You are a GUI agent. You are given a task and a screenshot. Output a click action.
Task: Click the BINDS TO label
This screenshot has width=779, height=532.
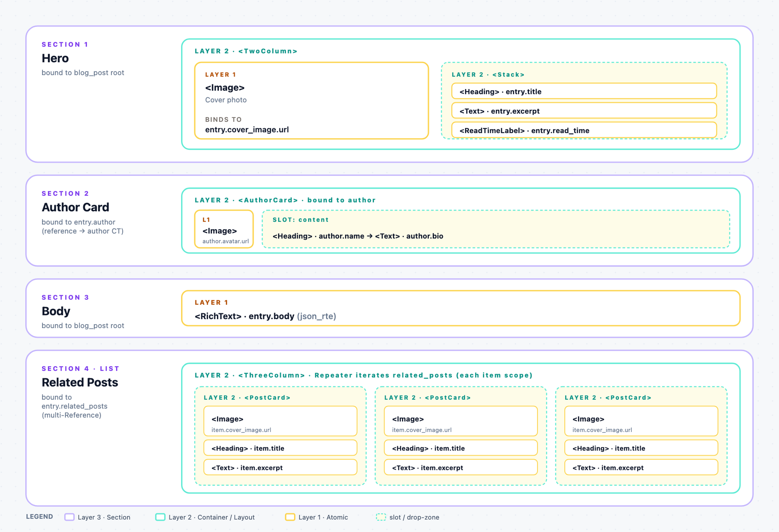[x=223, y=119]
